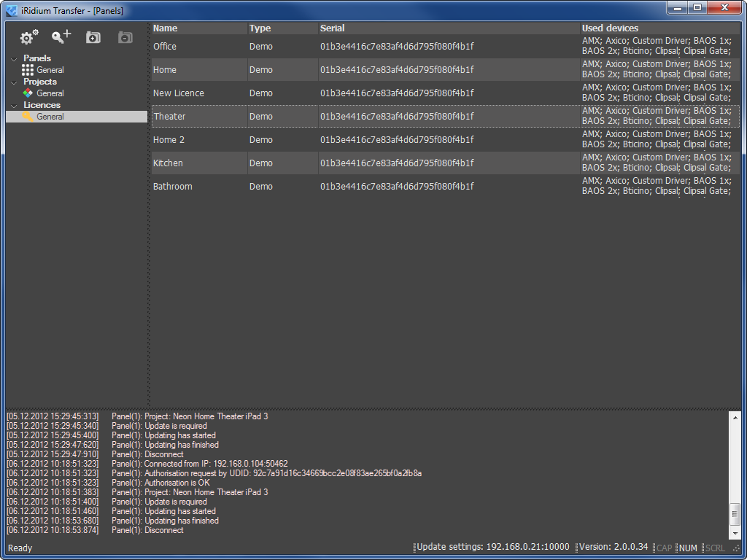Click the add licence key-plus icon
Screen dimensions: 747x560
(61, 37)
